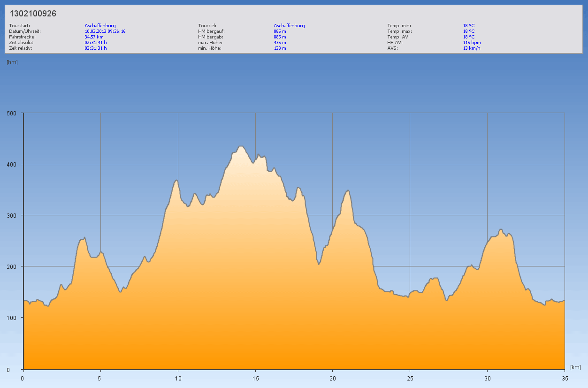The width and height of the screenshot is (588, 388).
Task: Click the min. Höhe value 123 m
Action: (x=280, y=48)
